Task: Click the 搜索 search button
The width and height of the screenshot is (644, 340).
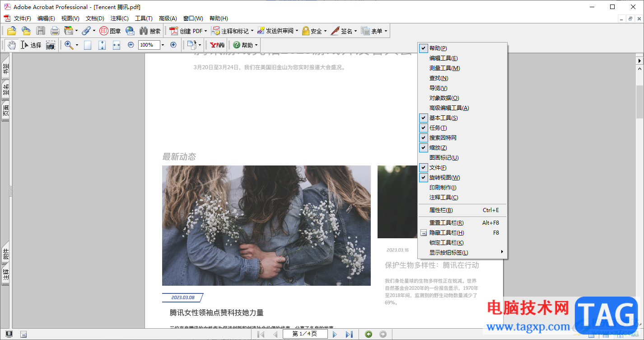Action: [150, 31]
